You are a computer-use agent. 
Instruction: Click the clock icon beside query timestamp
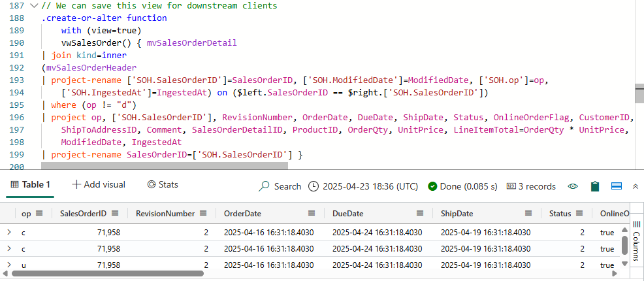coord(313,186)
